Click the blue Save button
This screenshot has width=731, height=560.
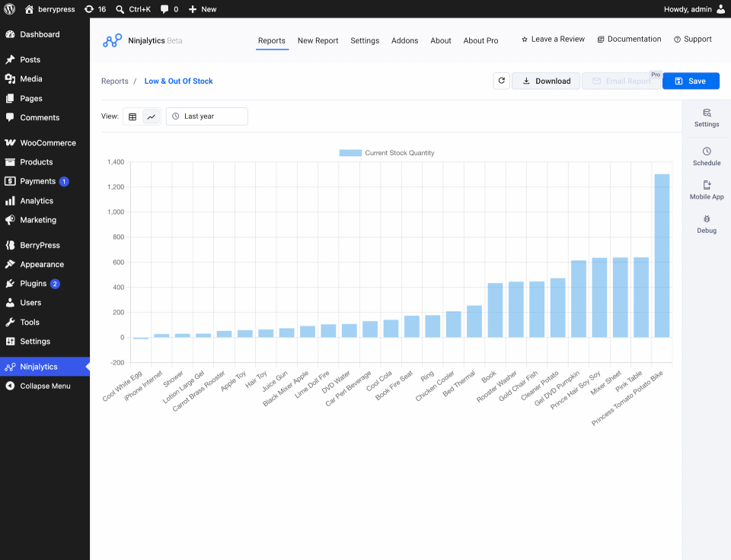[691, 81]
